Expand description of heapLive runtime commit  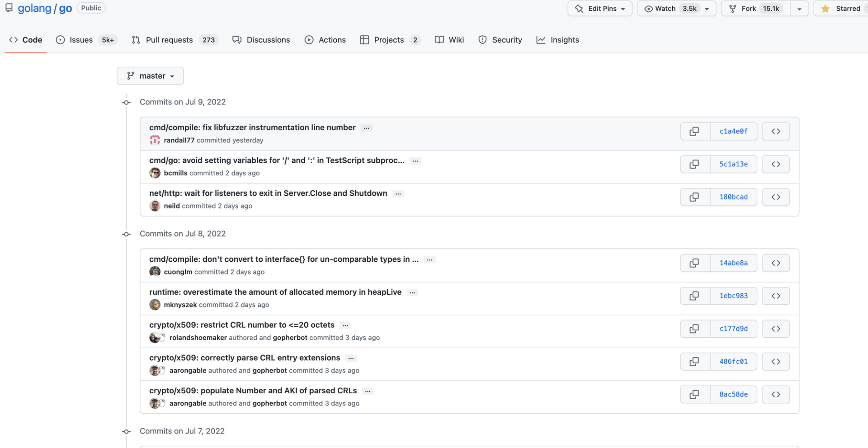pos(412,292)
